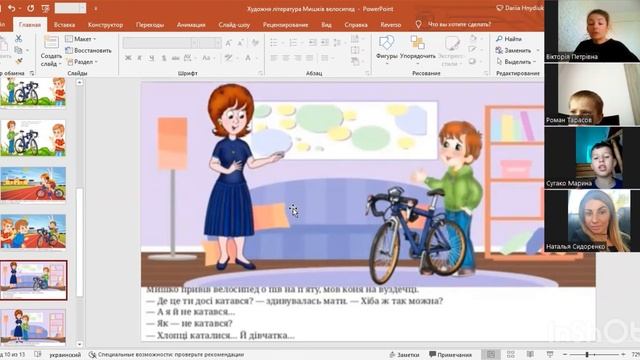Image resolution: width=640 pixels, height=360 pixels.
Task: Open line spacing options
Action: [337, 42]
